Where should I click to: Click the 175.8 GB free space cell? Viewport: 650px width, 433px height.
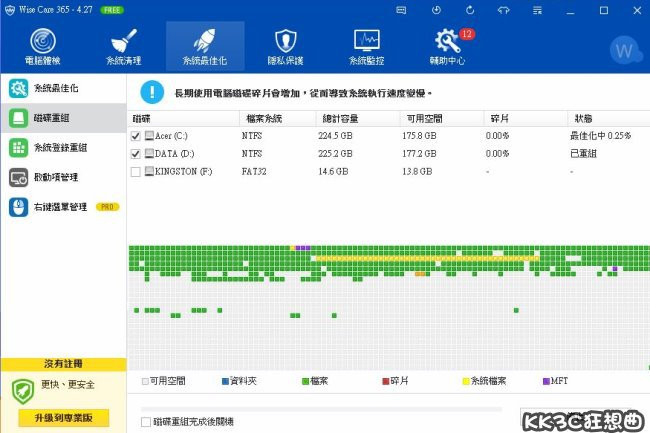[419, 136]
